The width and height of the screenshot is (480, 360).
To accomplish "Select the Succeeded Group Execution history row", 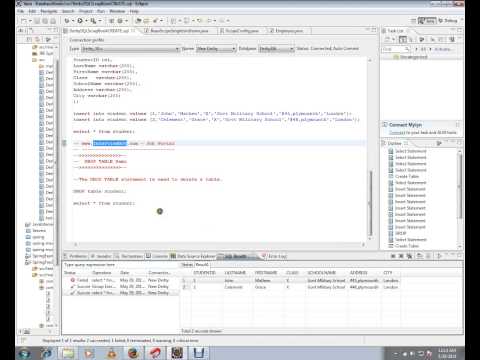I will 120,286.
